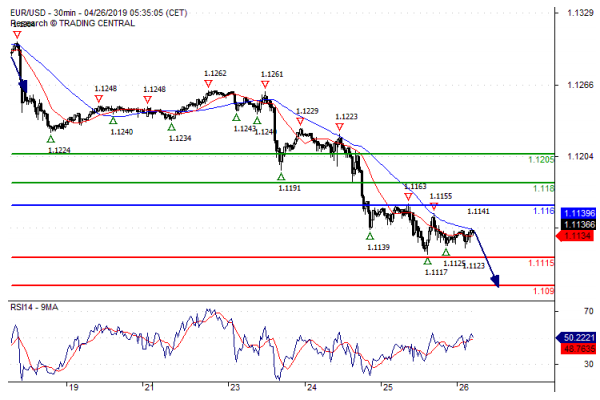Click the red triangle above 1.1163
The height and width of the screenshot is (400, 600).
click(x=408, y=196)
